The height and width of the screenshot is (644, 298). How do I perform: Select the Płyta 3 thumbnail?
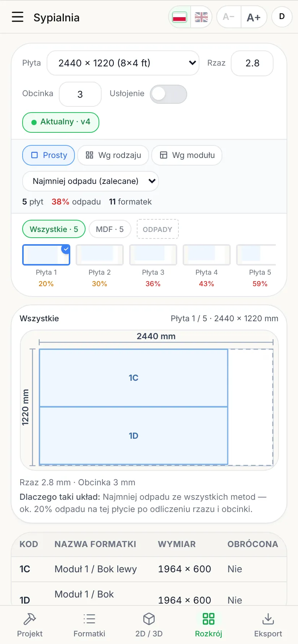click(x=153, y=255)
